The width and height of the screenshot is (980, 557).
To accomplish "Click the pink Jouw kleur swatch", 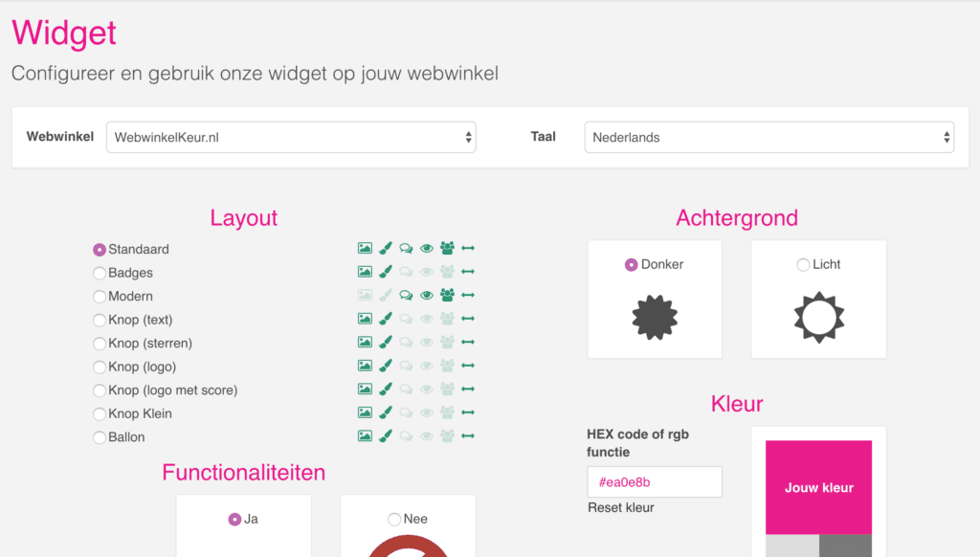I will pos(818,487).
